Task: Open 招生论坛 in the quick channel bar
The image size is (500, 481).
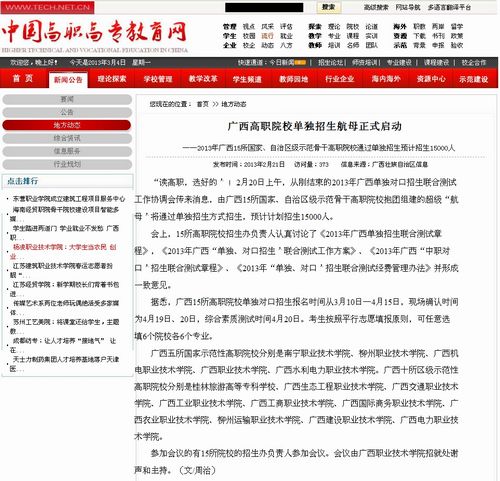Action: pyautogui.click(x=330, y=62)
